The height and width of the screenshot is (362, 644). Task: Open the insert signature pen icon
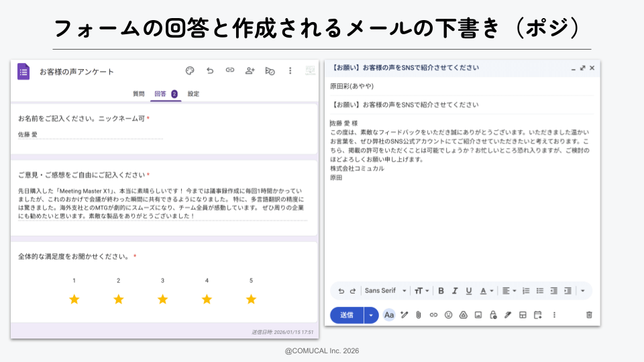508,314
